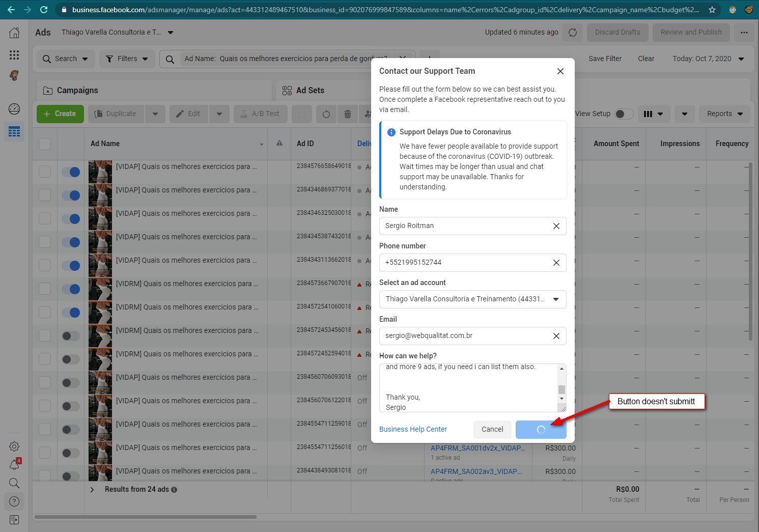Open the Select an ad account dropdown
This screenshot has width=759, height=532.
pyautogui.click(x=473, y=299)
